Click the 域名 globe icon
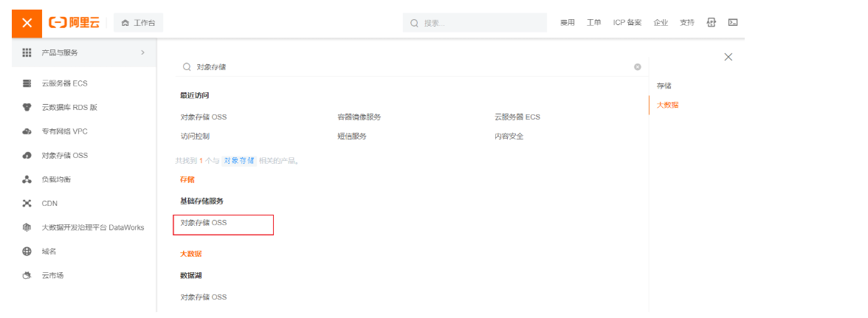Viewport: 868px width, 318px height. [x=27, y=252]
